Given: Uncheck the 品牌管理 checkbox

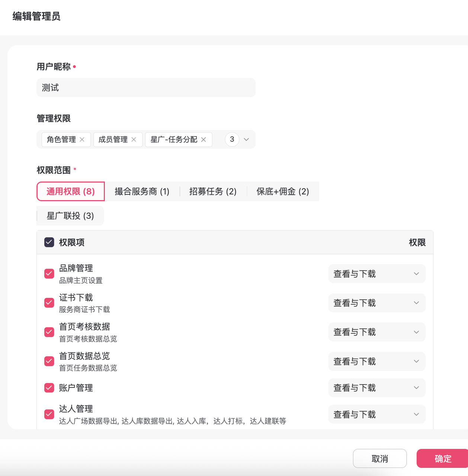Looking at the screenshot, I should [x=49, y=274].
